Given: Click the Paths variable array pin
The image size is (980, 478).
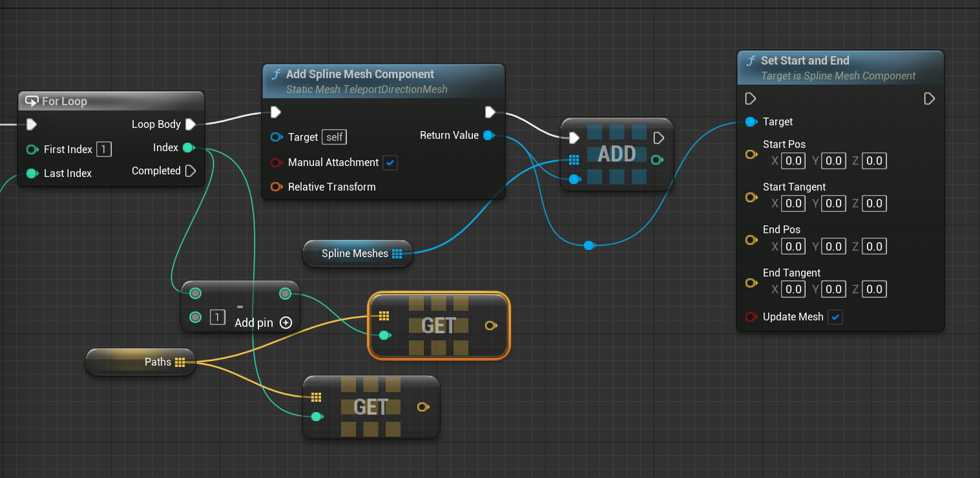Looking at the screenshot, I should pyautogui.click(x=180, y=362).
